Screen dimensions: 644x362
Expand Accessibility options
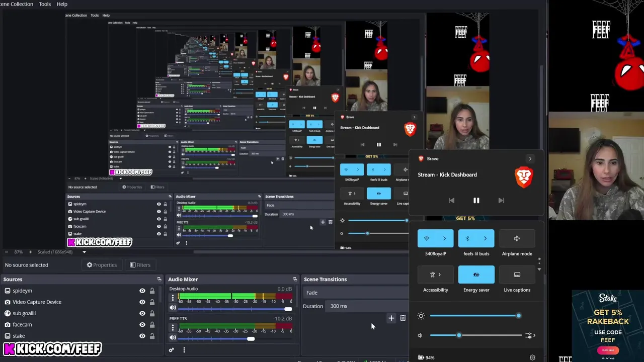435,275
